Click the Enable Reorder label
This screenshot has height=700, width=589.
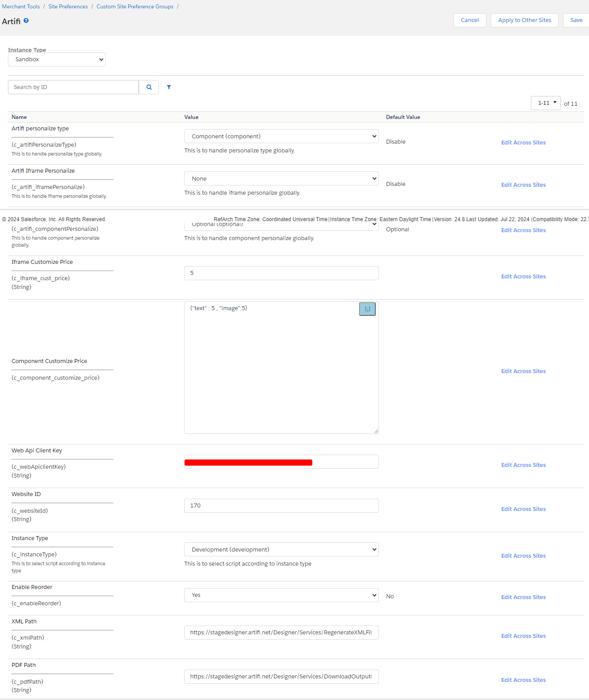point(32,587)
